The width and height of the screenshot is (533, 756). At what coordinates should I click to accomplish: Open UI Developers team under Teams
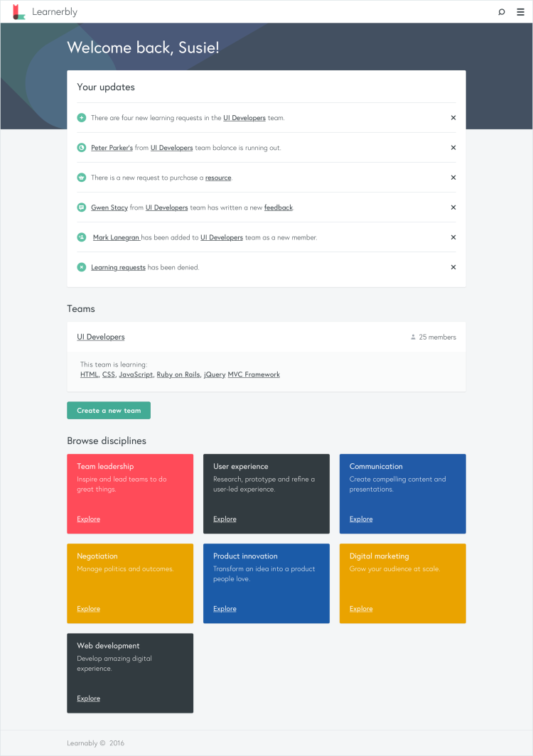101,337
